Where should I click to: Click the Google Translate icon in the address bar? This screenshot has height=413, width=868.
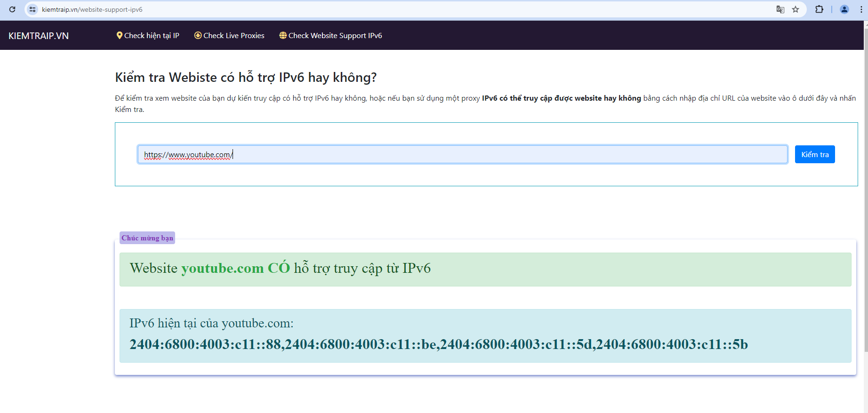point(780,9)
